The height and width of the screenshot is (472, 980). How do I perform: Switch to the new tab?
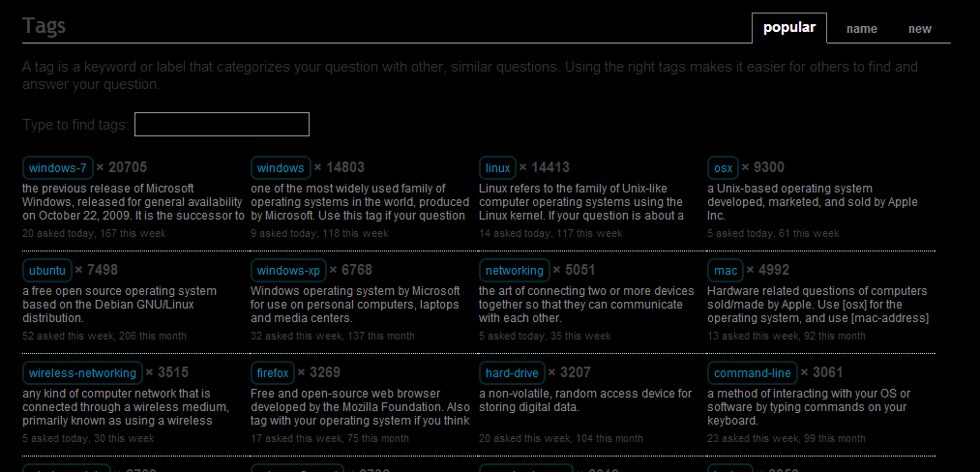point(919,29)
